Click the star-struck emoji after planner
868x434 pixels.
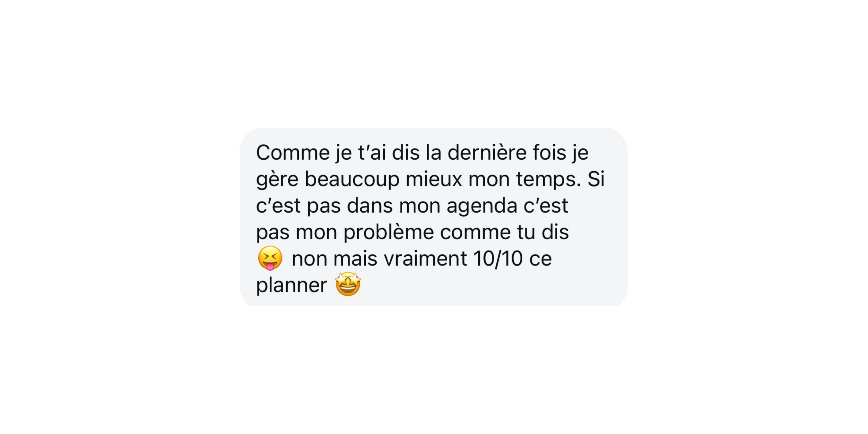point(348,284)
